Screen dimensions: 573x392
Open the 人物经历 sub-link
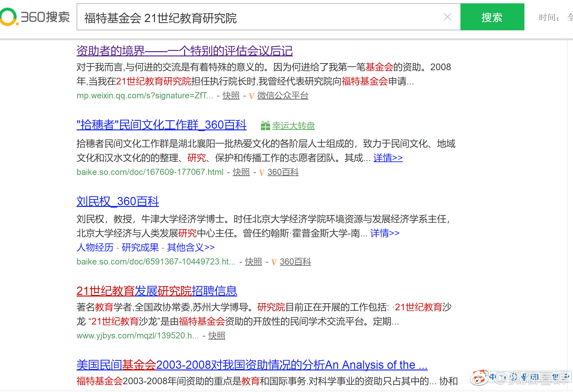[95, 247]
